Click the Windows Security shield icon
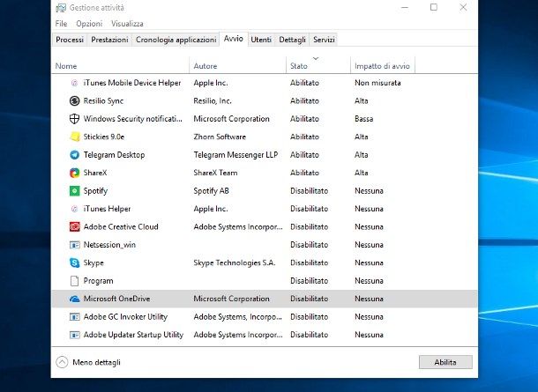The image size is (538, 392). pyautogui.click(x=74, y=119)
